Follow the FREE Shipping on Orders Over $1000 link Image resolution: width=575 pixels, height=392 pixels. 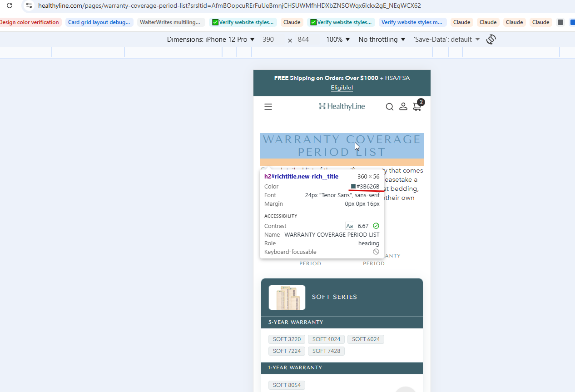click(326, 78)
